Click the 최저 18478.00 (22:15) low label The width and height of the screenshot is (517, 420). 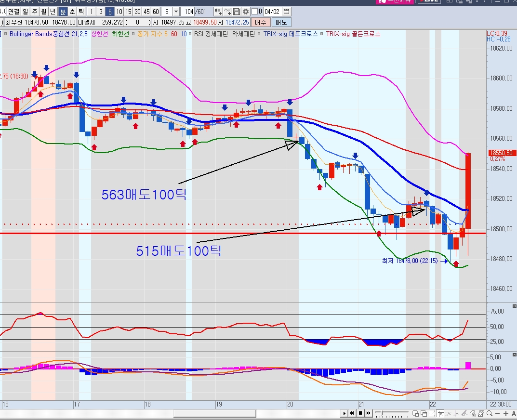[410, 261]
